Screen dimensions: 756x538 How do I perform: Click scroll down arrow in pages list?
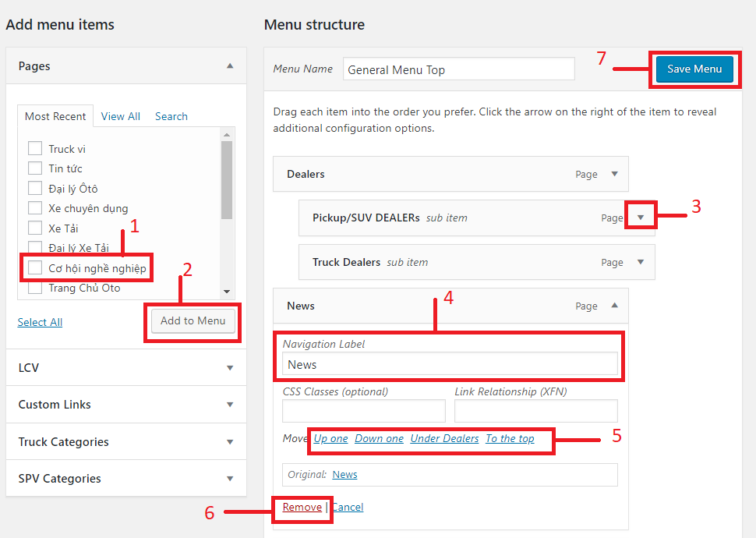point(227,292)
